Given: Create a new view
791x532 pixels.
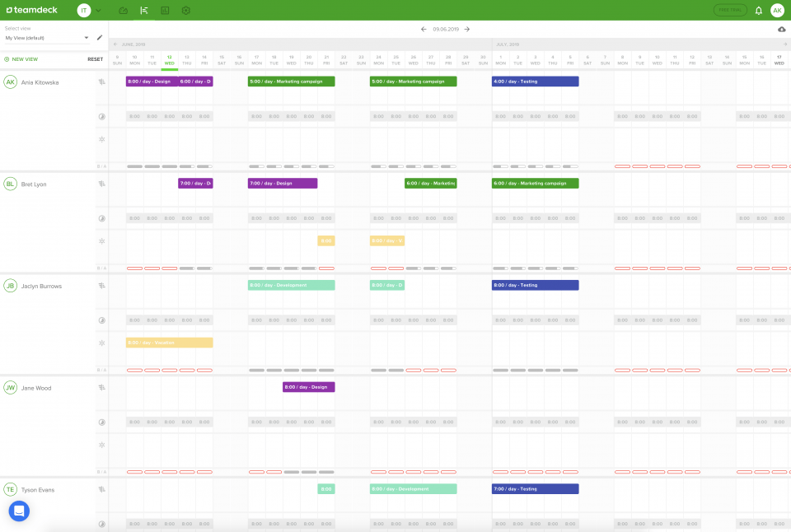Looking at the screenshot, I should tap(21, 59).
